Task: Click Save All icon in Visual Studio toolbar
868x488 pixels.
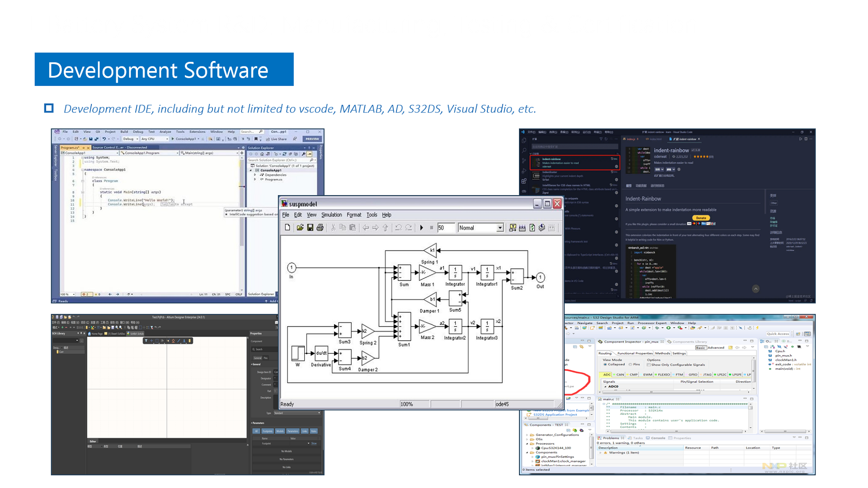Action: (x=96, y=139)
